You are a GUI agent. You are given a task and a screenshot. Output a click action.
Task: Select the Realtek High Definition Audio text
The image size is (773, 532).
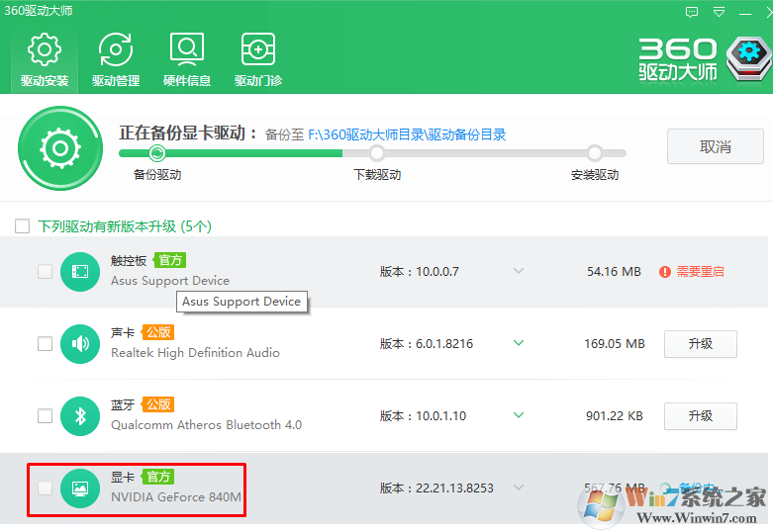point(195,353)
